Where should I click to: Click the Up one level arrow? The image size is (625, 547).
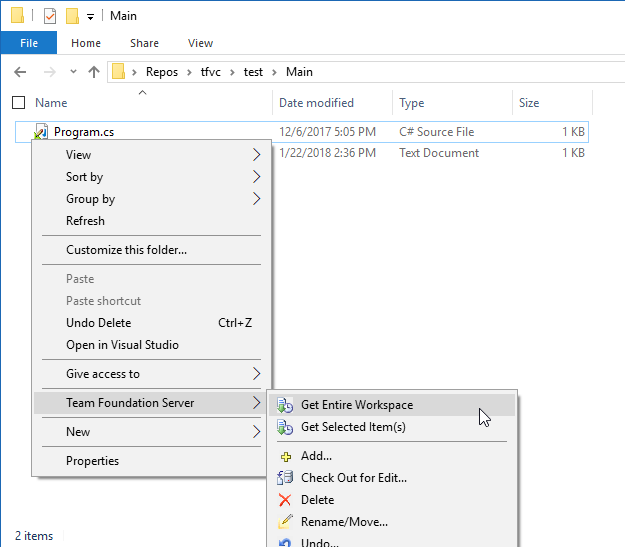tap(94, 72)
